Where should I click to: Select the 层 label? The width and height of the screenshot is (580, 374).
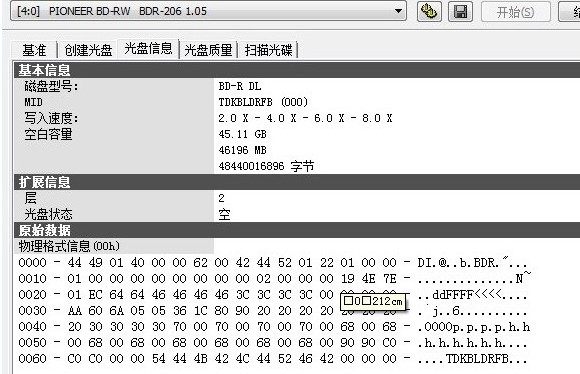point(31,198)
